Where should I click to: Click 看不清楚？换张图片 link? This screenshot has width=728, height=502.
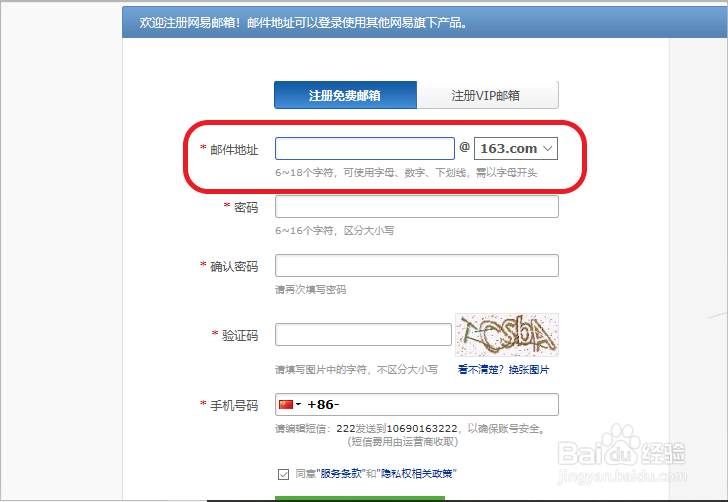click(503, 370)
